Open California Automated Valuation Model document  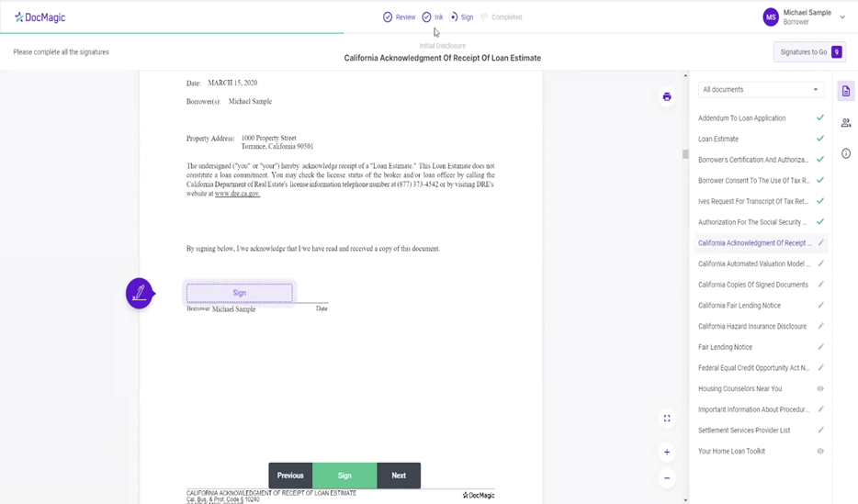point(753,263)
